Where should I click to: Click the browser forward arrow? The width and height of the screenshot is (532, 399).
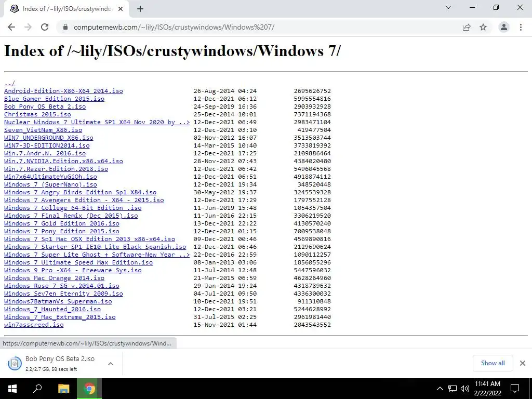click(28, 27)
